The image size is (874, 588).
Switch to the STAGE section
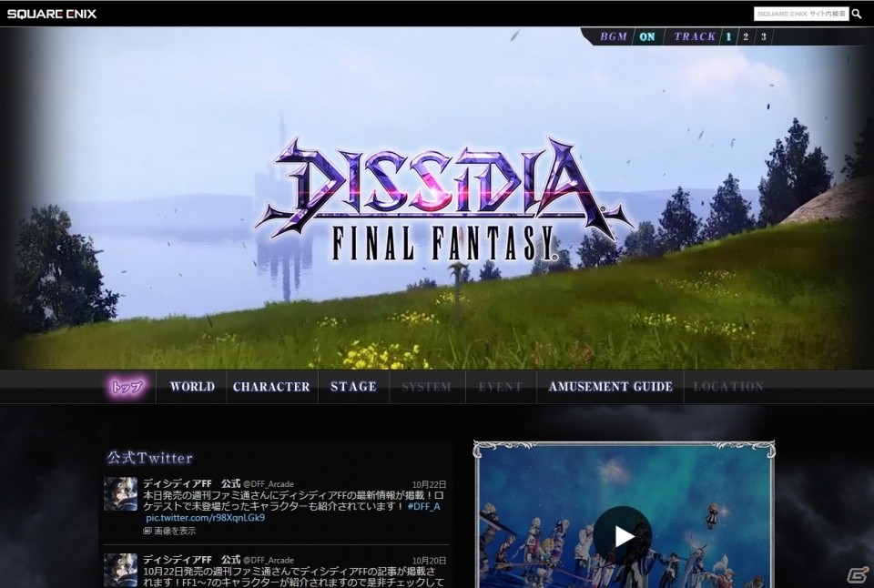click(353, 386)
